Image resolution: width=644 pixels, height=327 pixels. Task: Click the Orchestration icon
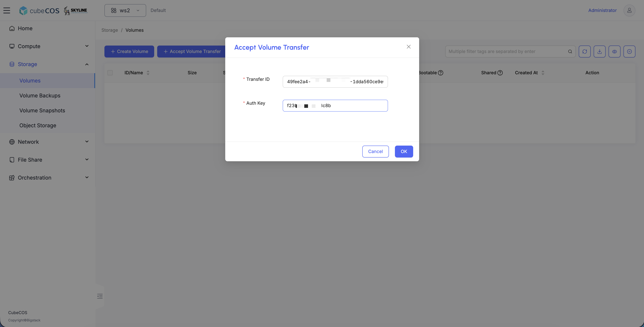tap(12, 178)
